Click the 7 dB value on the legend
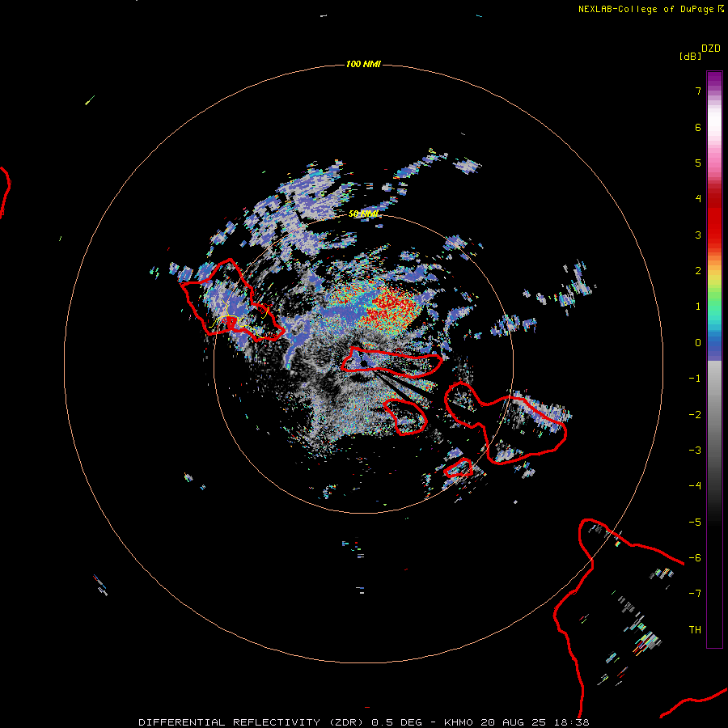Image resolution: width=728 pixels, height=728 pixels. [698, 91]
